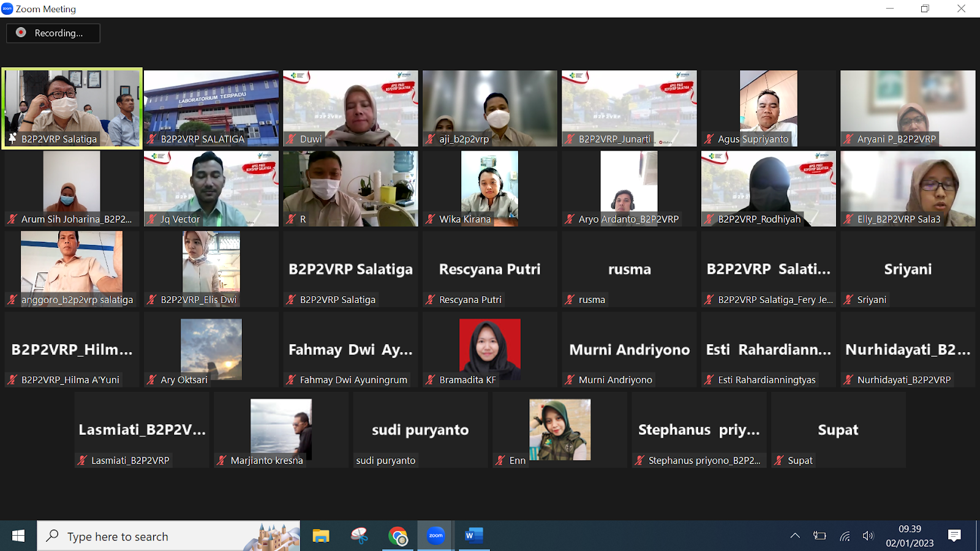Image resolution: width=980 pixels, height=551 pixels.
Task: Click the sudi puryanto name label
Action: click(386, 460)
